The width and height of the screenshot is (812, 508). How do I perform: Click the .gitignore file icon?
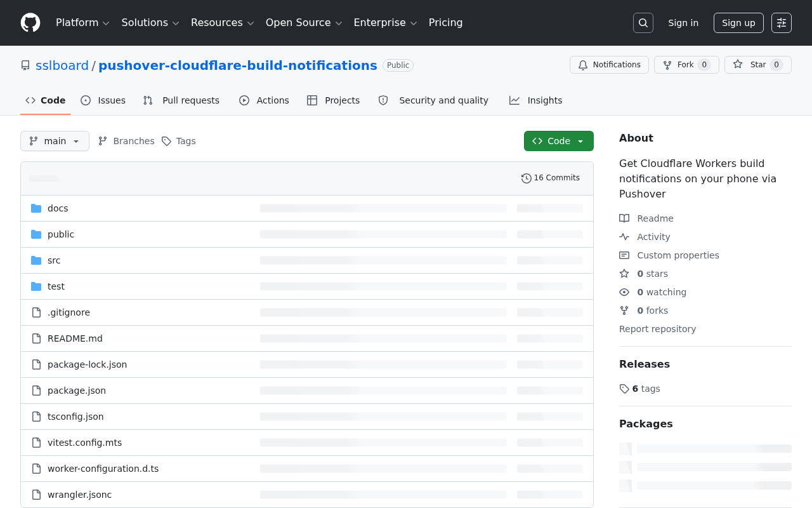(36, 312)
